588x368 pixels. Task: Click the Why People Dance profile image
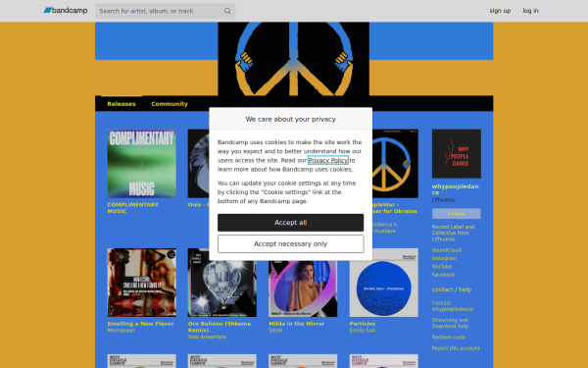click(457, 154)
